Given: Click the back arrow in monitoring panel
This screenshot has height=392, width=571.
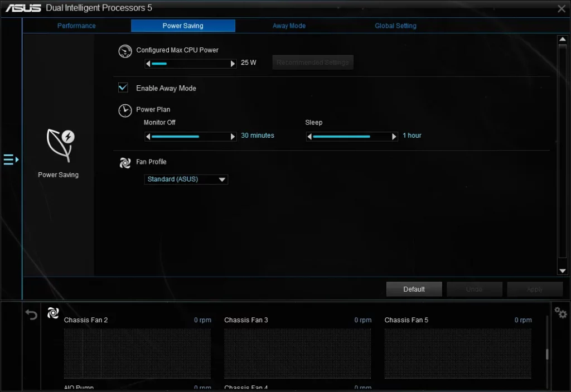Looking at the screenshot, I should coord(31,314).
